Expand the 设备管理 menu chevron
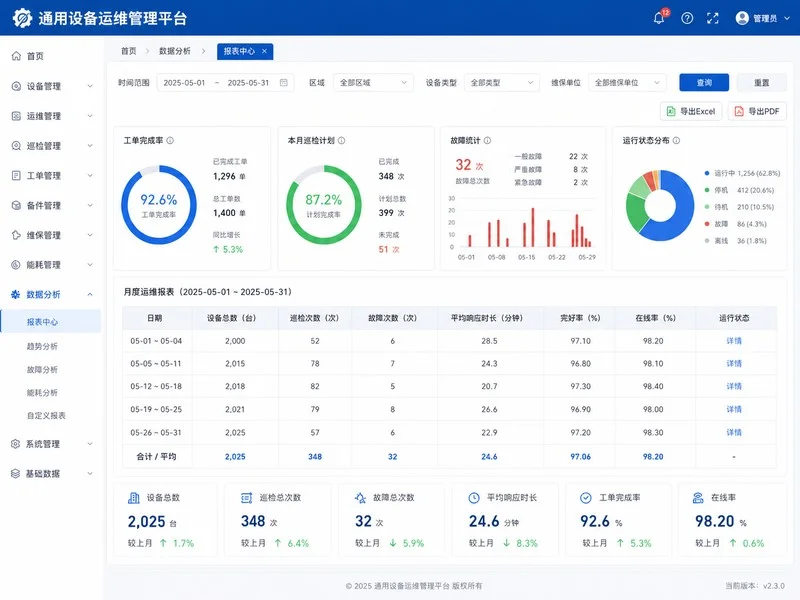Viewport: 800px width, 600px height. pyautogui.click(x=90, y=86)
